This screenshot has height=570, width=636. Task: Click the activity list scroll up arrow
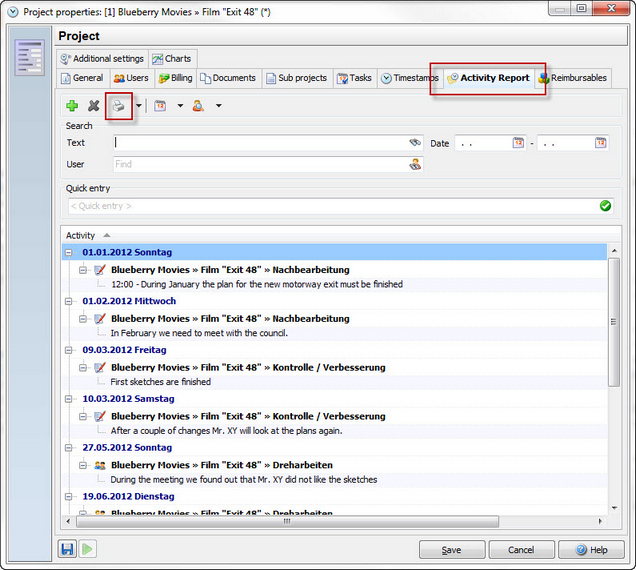614,251
